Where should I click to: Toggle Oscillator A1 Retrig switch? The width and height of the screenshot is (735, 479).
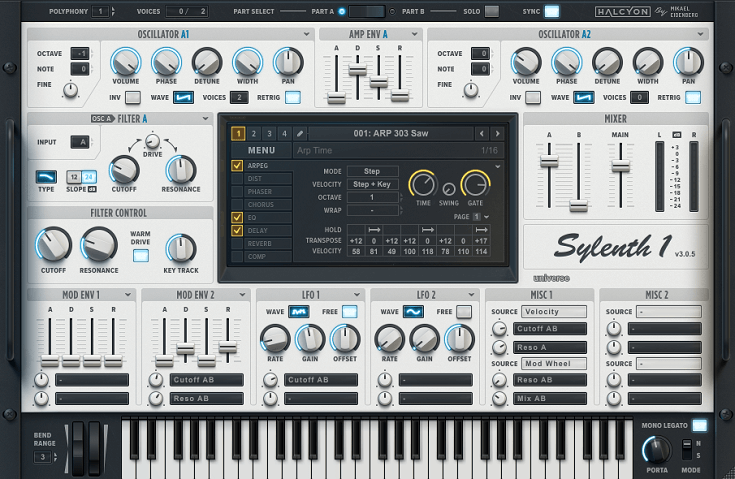click(x=293, y=97)
